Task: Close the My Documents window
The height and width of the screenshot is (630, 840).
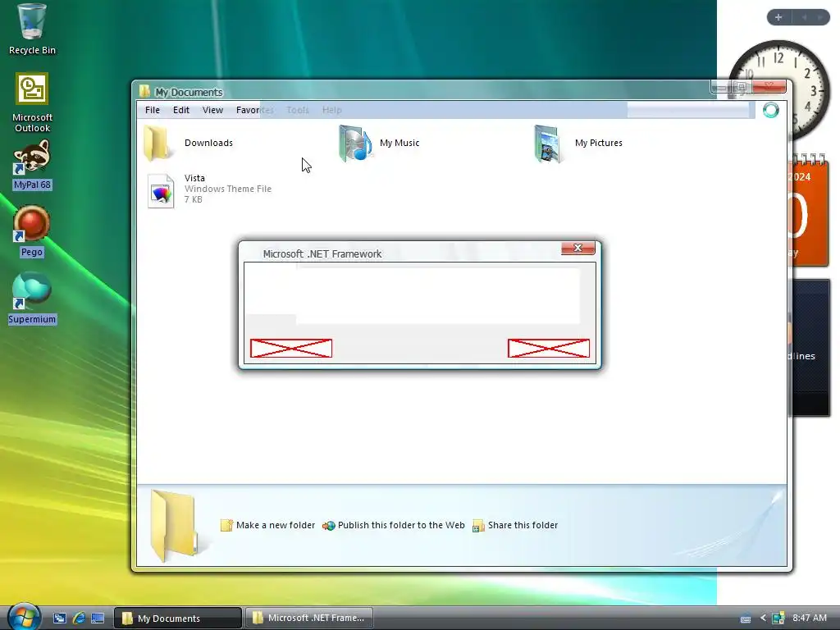Action: [x=769, y=86]
